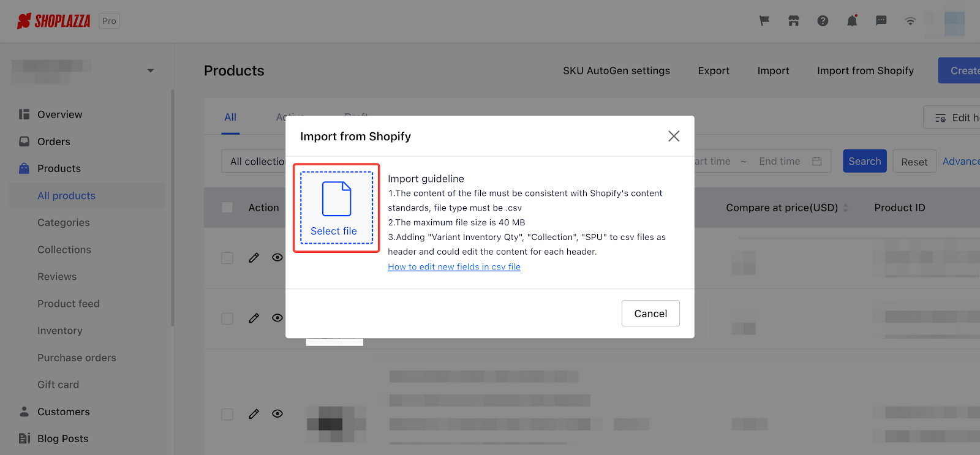Screen dimensions: 980x455
Task: Click the Overview sidebar icon
Action: point(24,115)
